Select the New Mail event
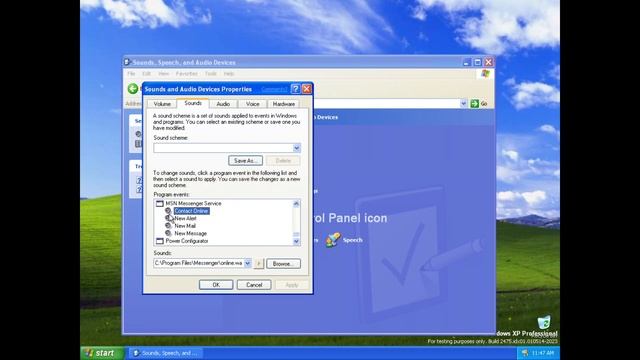The height and width of the screenshot is (360, 640). coord(185,226)
